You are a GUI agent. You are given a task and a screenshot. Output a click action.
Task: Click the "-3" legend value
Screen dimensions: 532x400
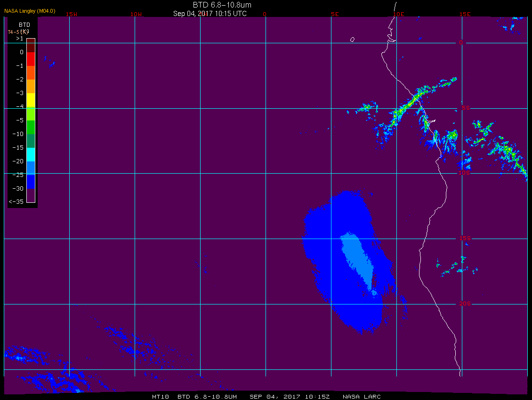click(x=20, y=93)
